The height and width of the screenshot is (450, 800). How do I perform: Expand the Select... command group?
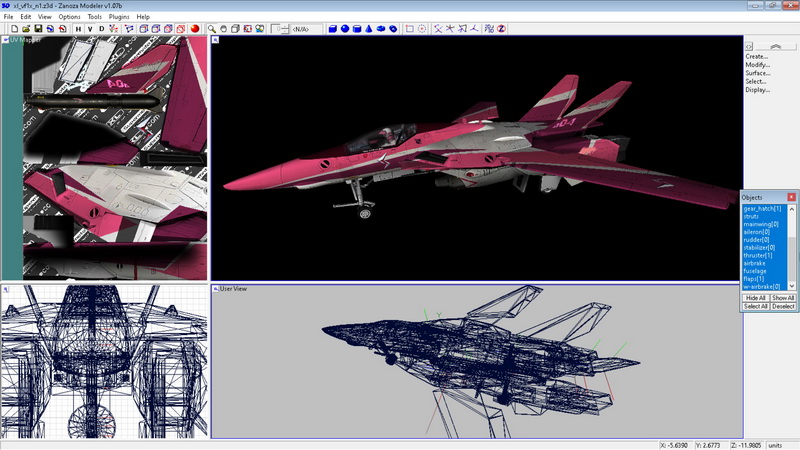[756, 81]
